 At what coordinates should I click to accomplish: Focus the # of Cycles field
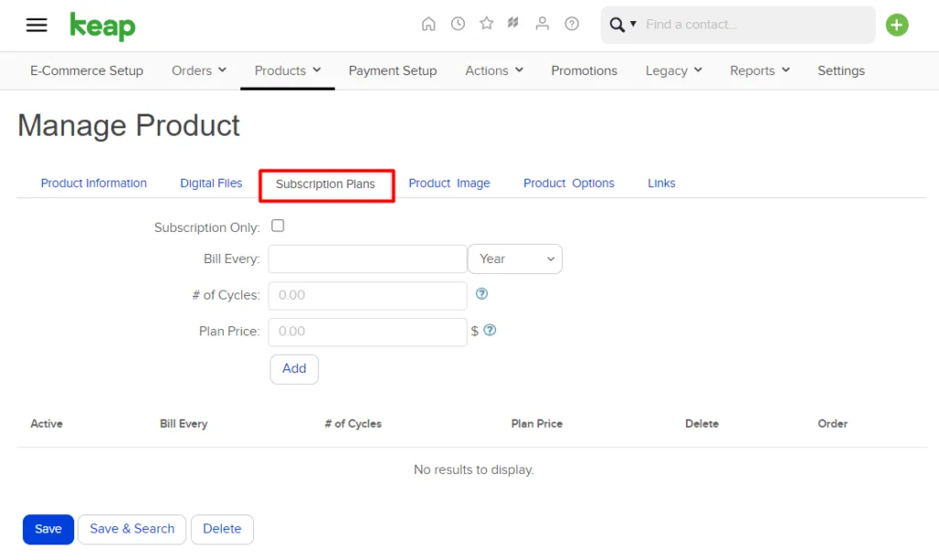click(368, 295)
